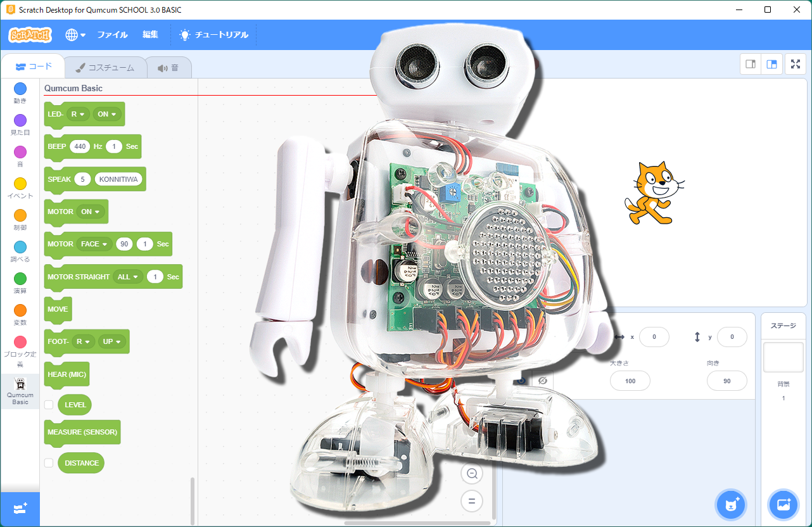The image size is (812, 527).
Task: Open the globe language selector
Action: 75,35
